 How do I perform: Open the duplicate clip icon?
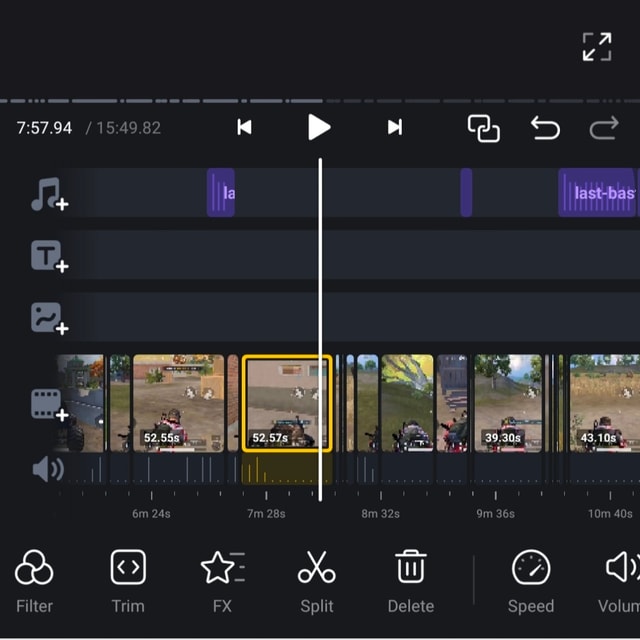tap(484, 128)
